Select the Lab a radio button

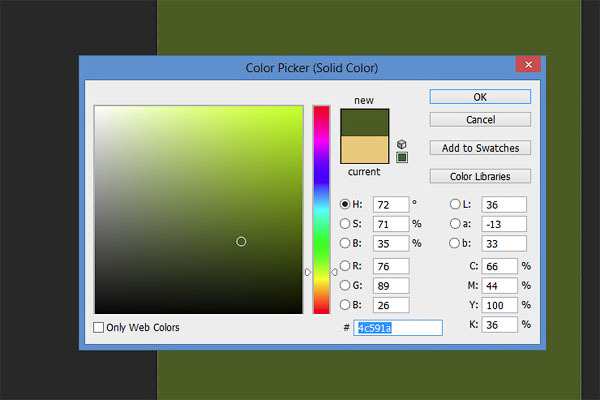click(x=455, y=224)
